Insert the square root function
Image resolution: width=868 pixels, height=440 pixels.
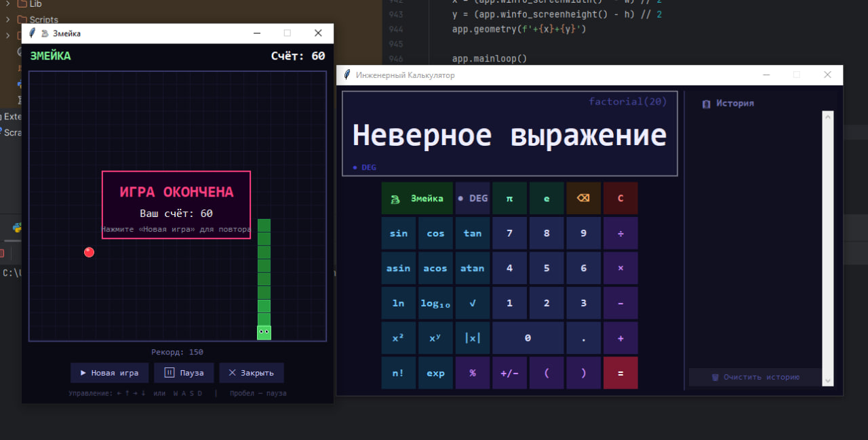tap(473, 302)
